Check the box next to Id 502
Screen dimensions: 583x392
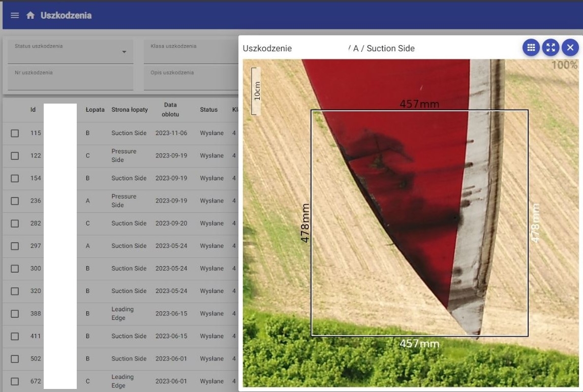coord(15,358)
